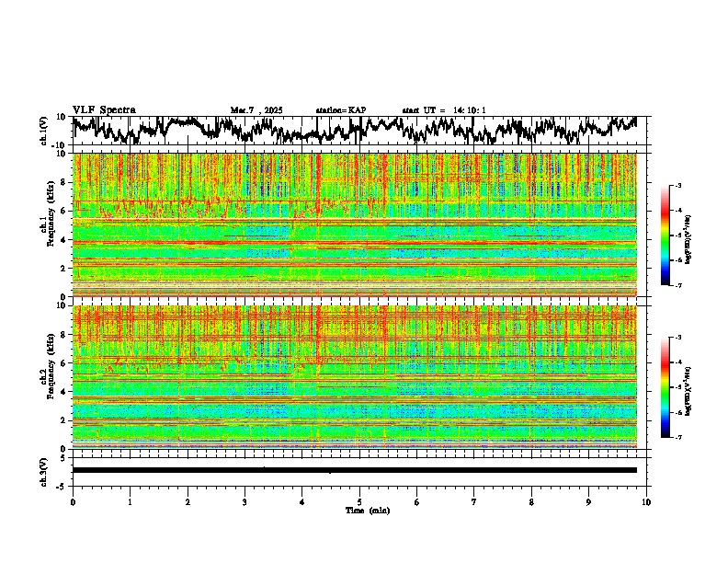This screenshot has width=728, height=563.
Task: Click time-axis tick label "4"
Action: [x=302, y=502]
